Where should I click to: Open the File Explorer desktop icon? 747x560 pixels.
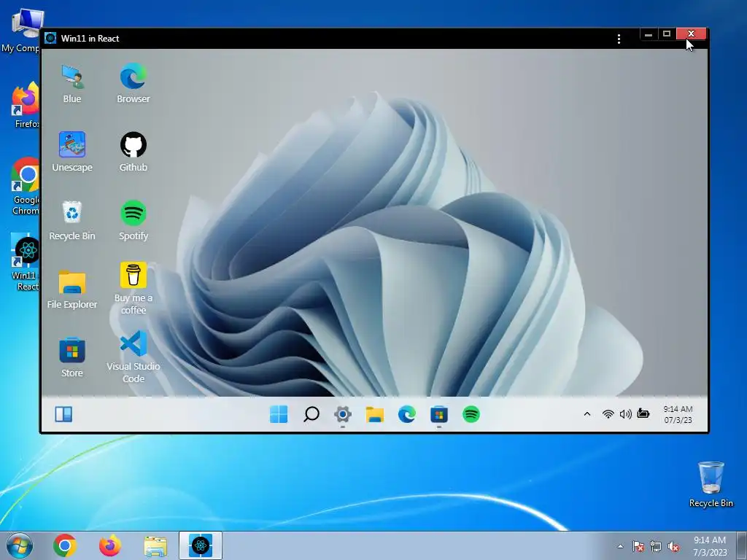tap(72, 289)
